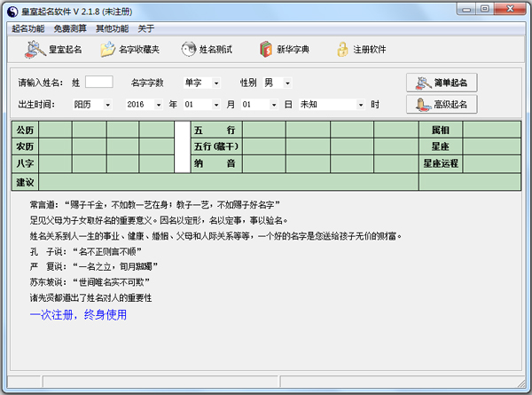Open the 新华字典 dictionary icon

pyautogui.click(x=265, y=50)
